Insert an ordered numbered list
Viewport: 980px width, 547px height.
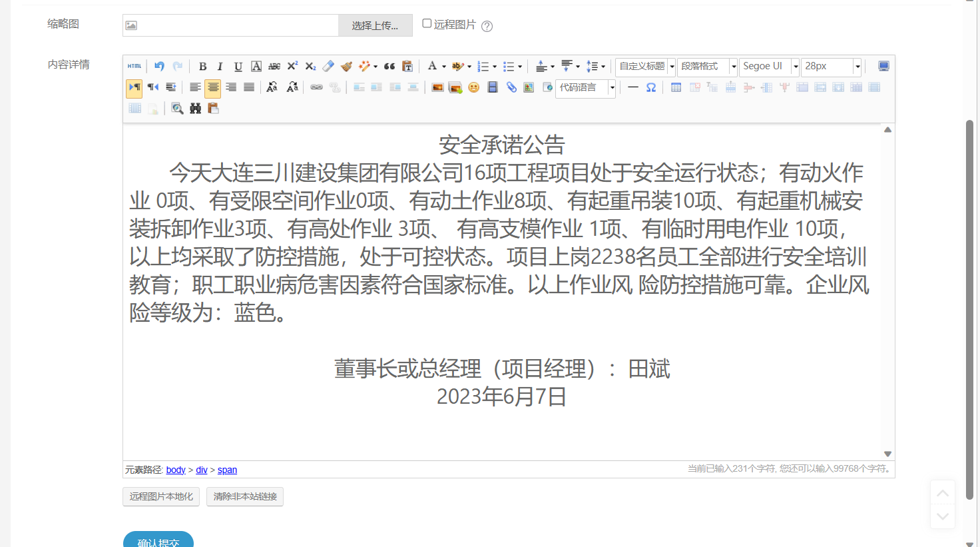[x=483, y=67]
